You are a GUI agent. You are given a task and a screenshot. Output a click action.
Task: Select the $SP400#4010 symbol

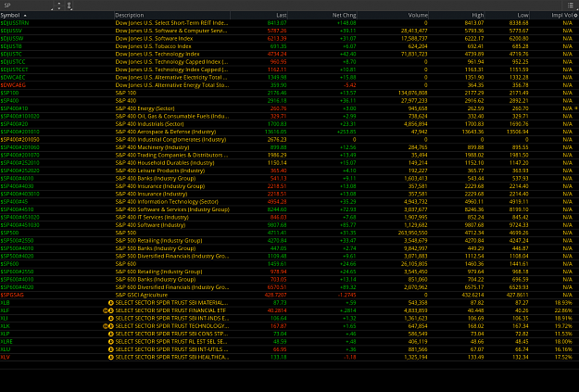click(17, 178)
